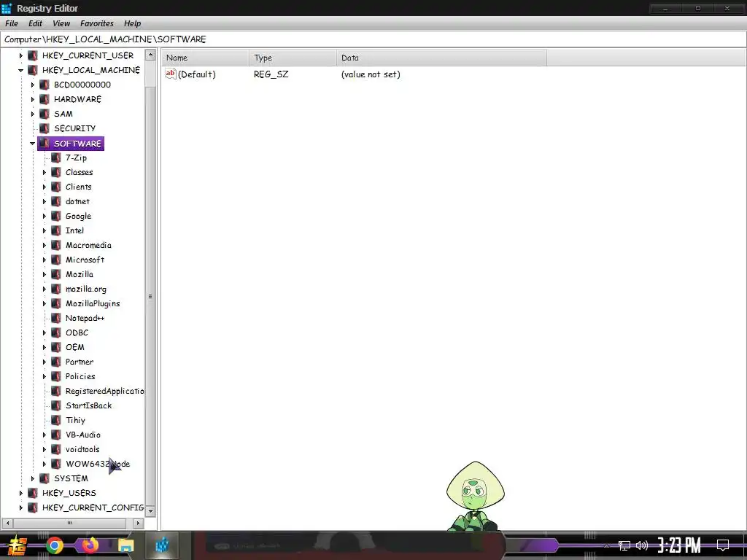The image size is (747, 560).
Task: Click the Microsoft key icon
Action: [56, 260]
